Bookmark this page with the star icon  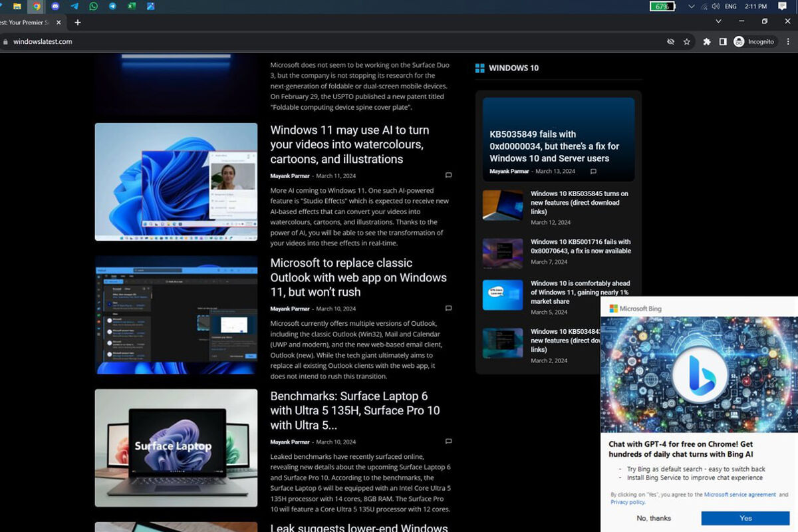(x=687, y=42)
